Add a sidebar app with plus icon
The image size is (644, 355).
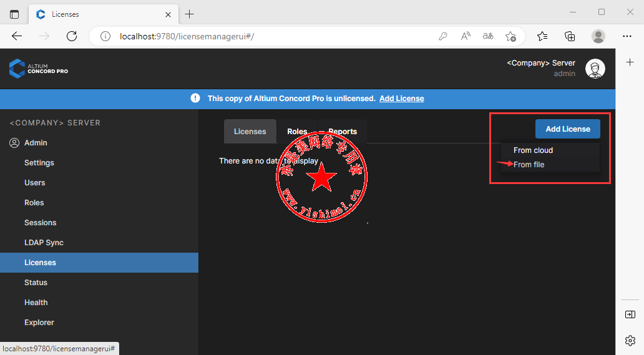click(630, 62)
